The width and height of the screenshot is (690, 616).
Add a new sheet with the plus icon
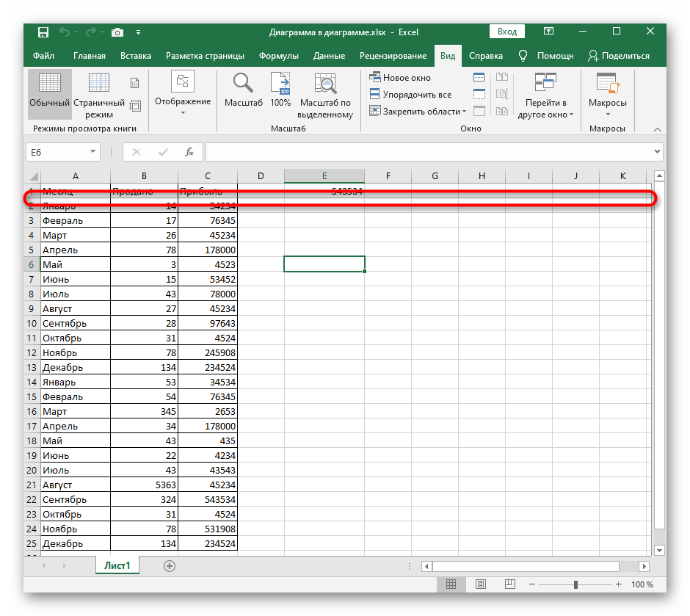[170, 566]
